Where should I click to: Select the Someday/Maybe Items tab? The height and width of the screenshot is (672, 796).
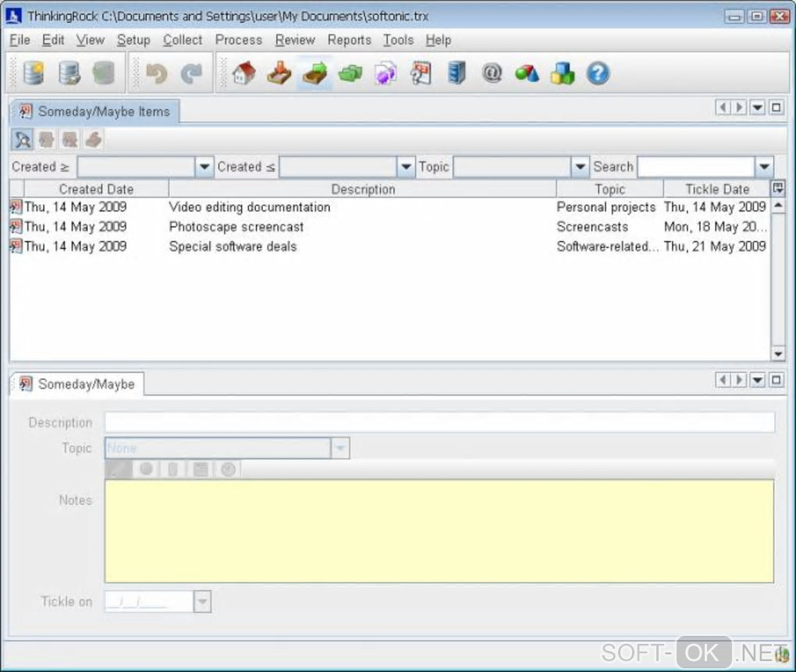tap(95, 111)
